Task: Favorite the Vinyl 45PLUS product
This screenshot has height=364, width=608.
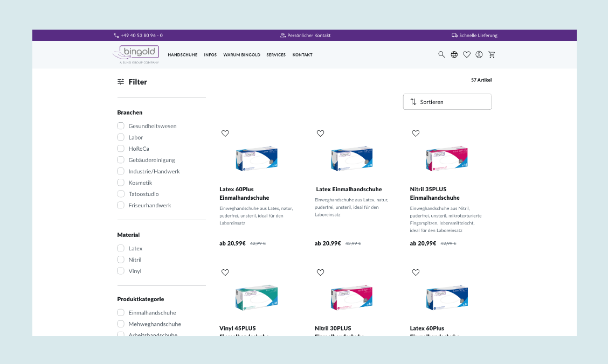Action: pyautogui.click(x=225, y=272)
